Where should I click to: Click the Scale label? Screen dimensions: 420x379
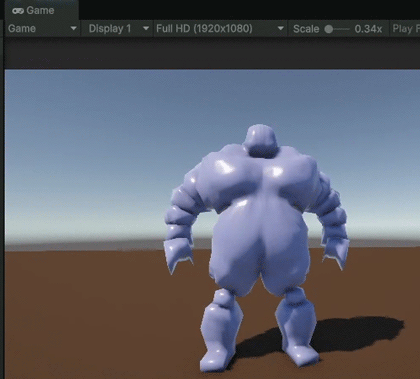pyautogui.click(x=306, y=29)
